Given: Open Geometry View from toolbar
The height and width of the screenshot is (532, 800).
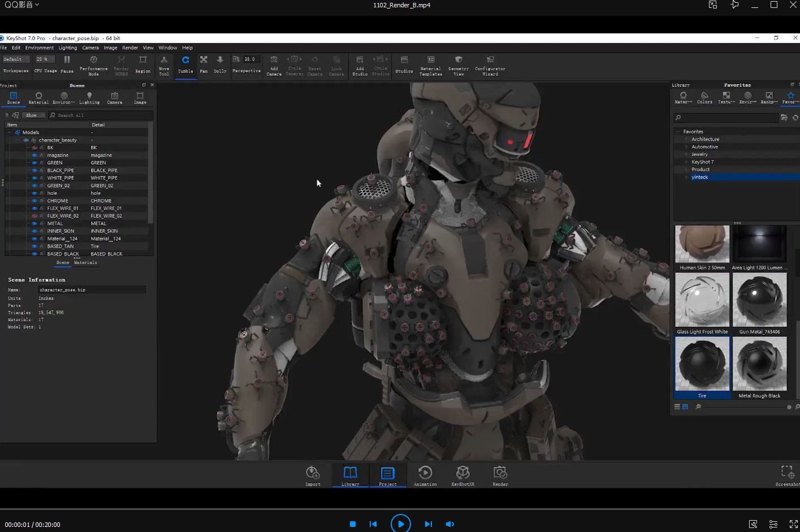Looking at the screenshot, I should point(459,64).
